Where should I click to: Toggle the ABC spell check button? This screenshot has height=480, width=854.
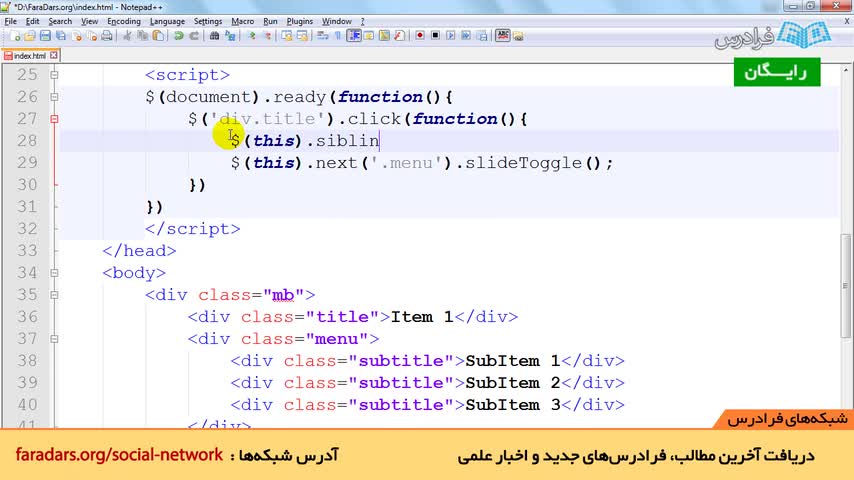[x=502, y=36]
